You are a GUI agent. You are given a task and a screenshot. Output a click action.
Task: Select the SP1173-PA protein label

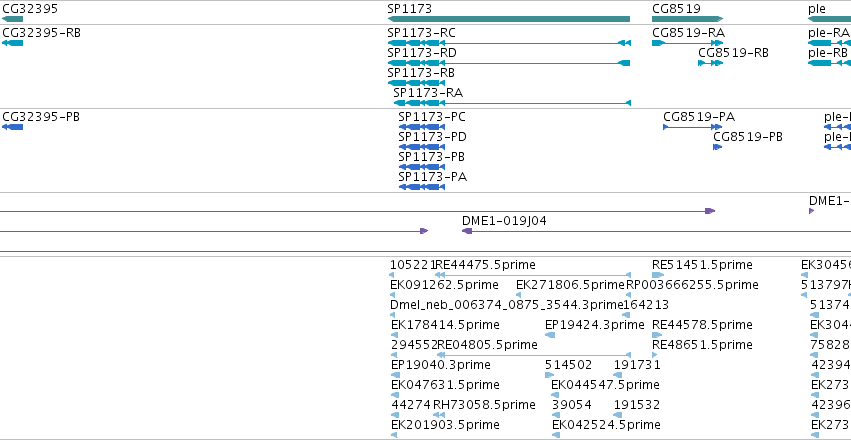pyautogui.click(x=433, y=177)
